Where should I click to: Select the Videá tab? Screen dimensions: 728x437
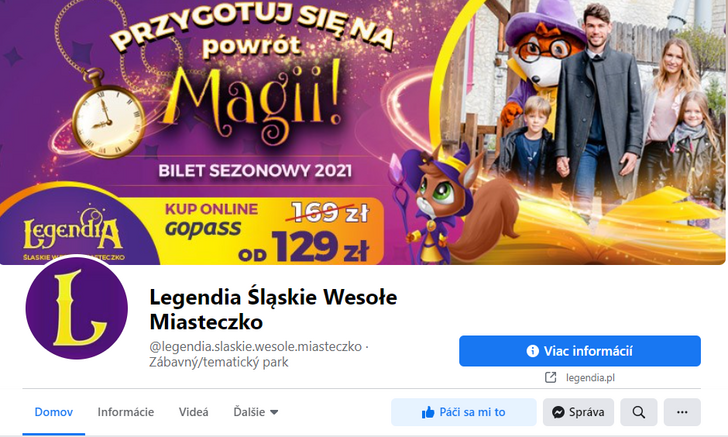pos(194,412)
